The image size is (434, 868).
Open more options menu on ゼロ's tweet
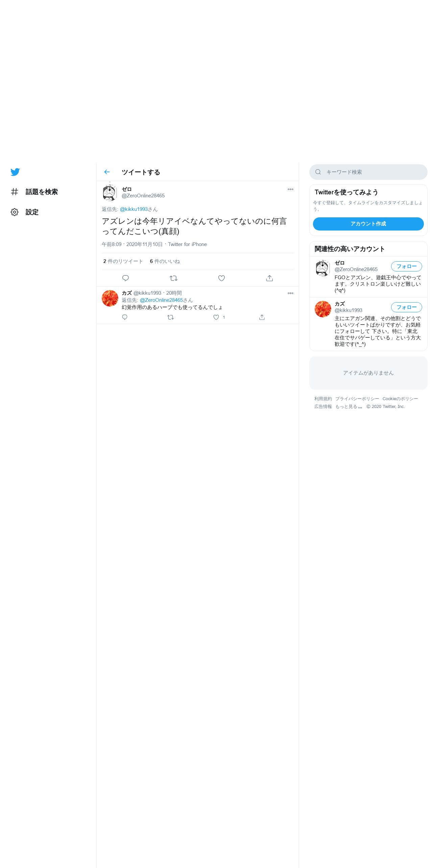[290, 189]
